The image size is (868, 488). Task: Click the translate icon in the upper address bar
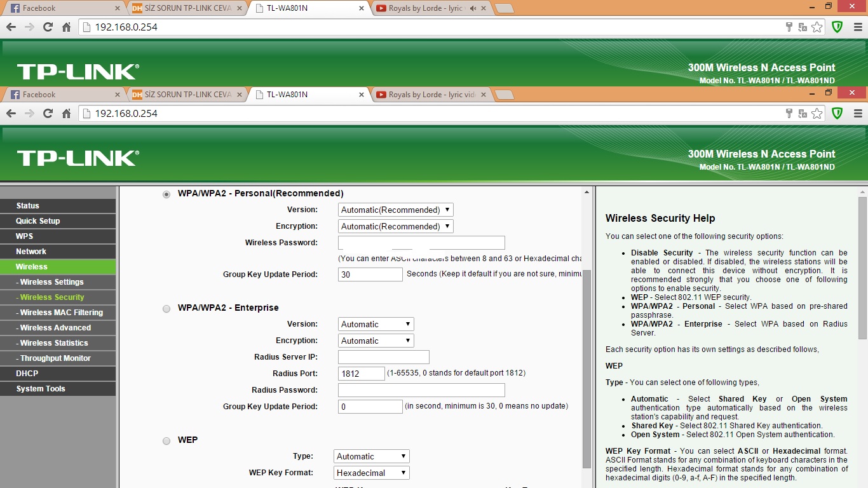[803, 27]
